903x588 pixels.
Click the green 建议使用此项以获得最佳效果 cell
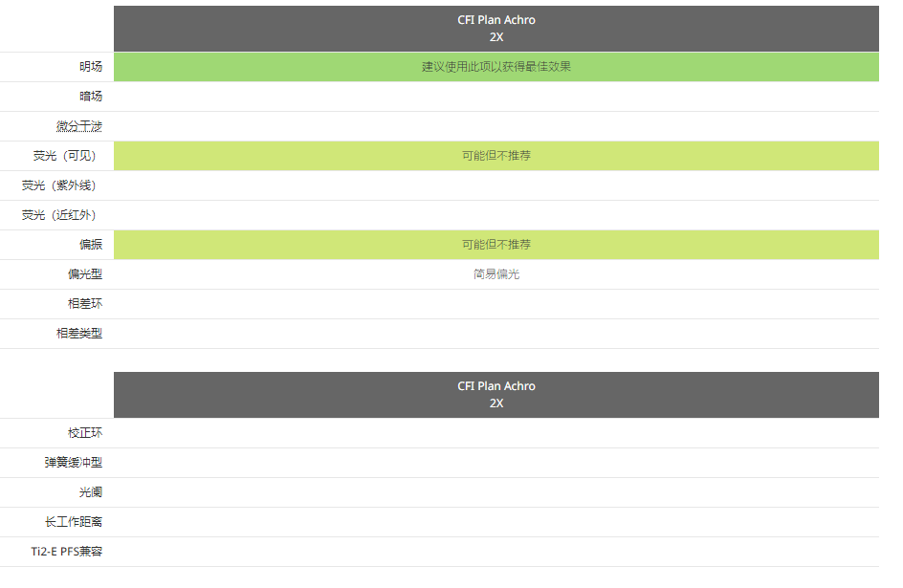coord(496,67)
